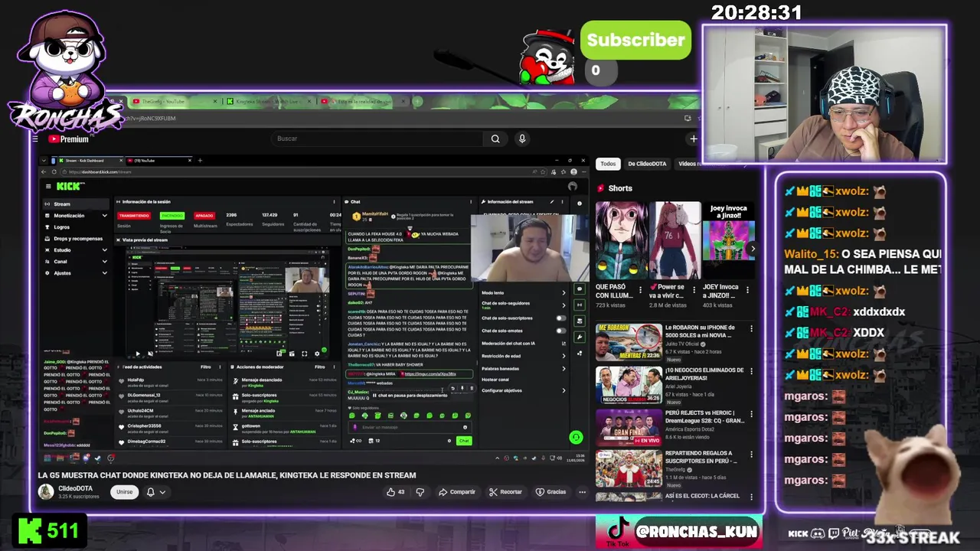Play the stream preview video
This screenshot has width=980, height=551.
[x=138, y=354]
